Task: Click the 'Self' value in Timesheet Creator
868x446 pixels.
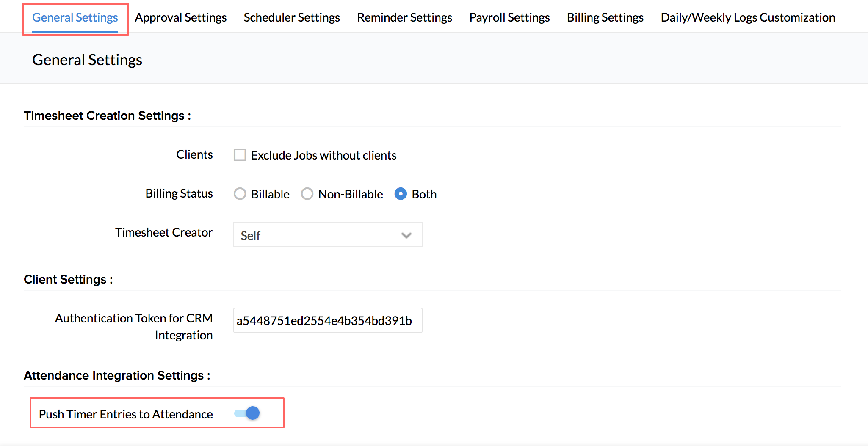Action: tap(251, 235)
